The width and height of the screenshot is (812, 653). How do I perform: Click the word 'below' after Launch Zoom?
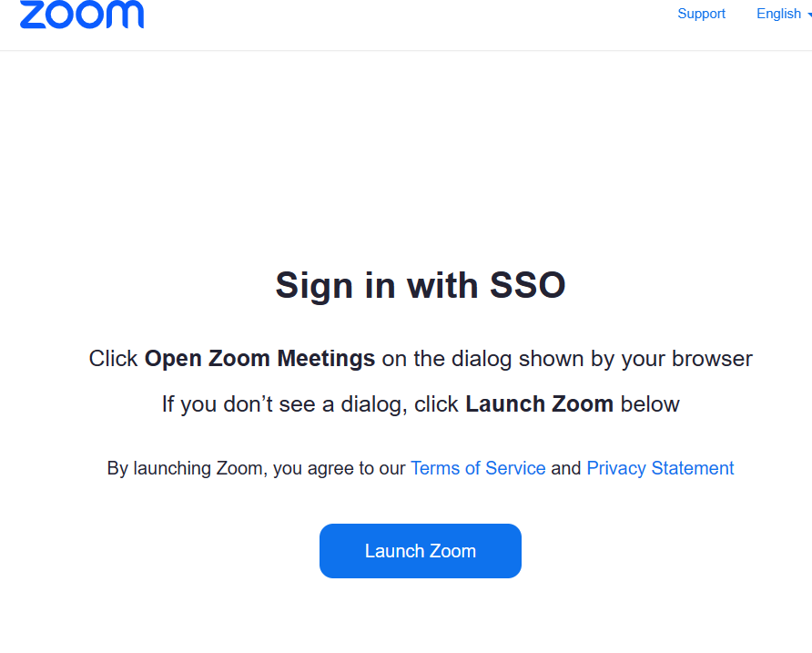[650, 404]
